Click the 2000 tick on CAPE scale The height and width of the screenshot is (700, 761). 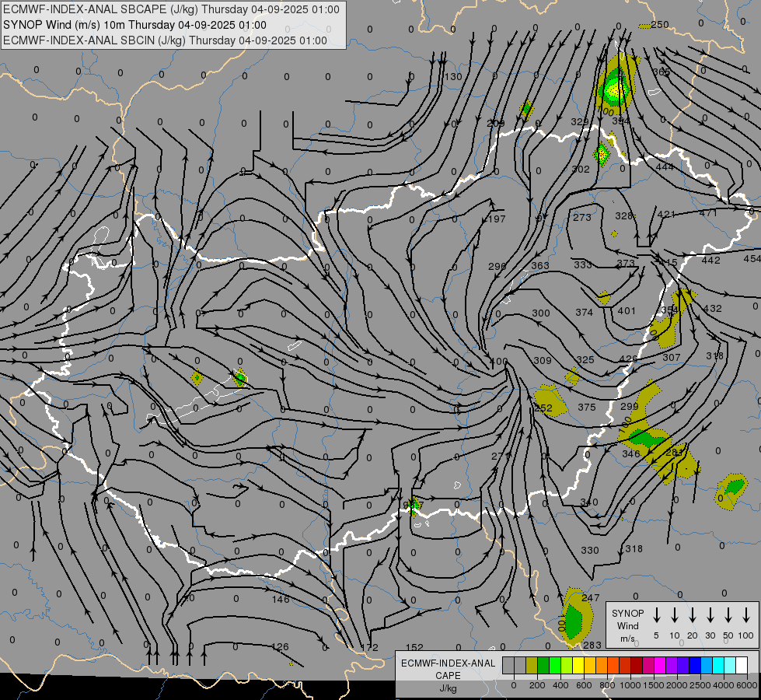point(676,685)
